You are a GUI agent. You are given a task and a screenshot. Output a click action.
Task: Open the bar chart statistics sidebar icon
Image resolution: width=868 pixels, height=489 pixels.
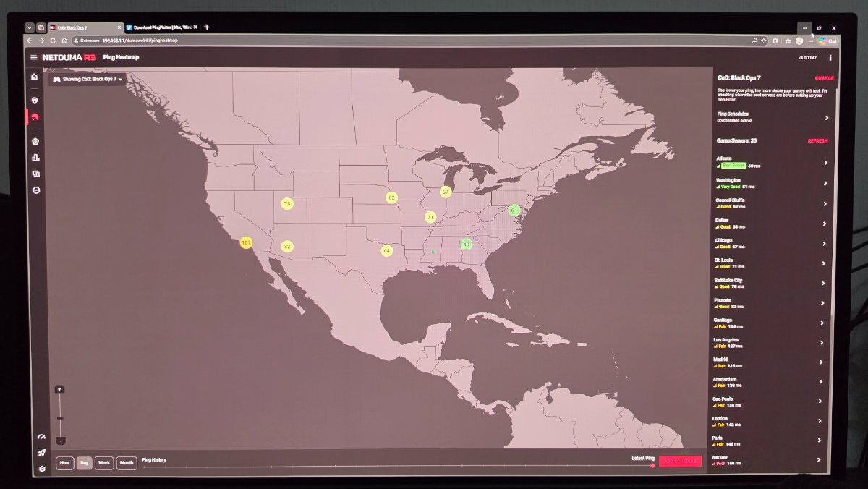pos(35,157)
